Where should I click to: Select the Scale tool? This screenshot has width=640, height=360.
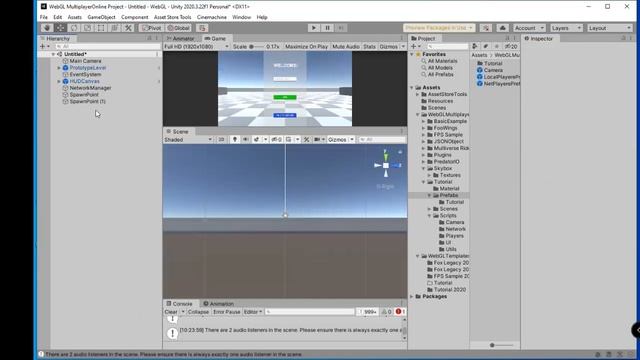(x=87, y=28)
